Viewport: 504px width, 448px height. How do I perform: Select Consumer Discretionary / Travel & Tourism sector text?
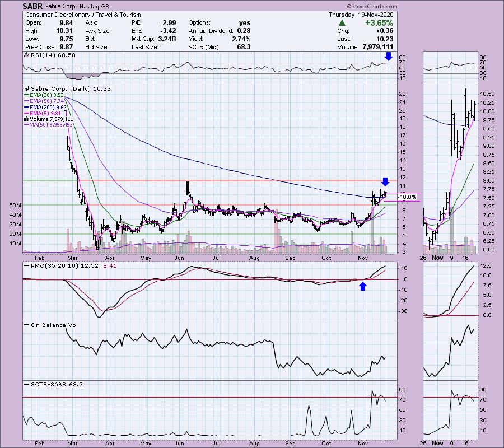coord(83,15)
